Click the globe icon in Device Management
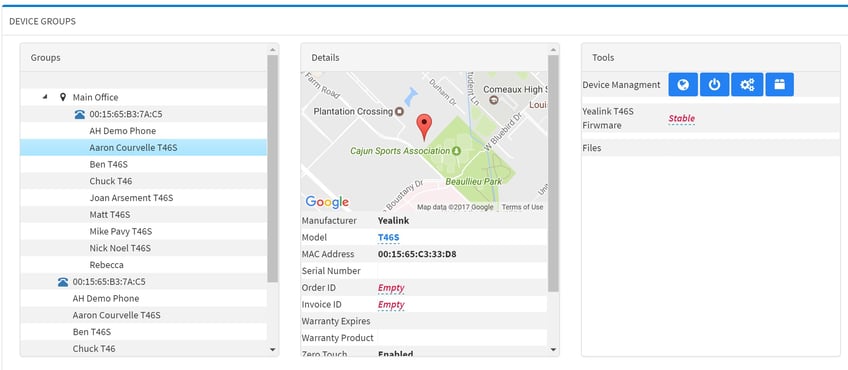The image size is (848, 370). coord(683,85)
